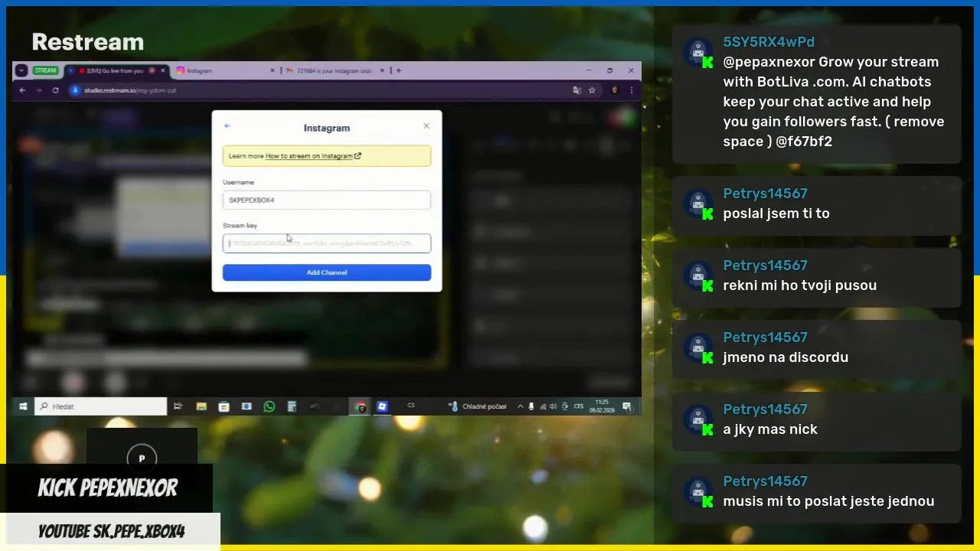
Task: Close the Instagram dialog with the X
Action: tap(426, 126)
